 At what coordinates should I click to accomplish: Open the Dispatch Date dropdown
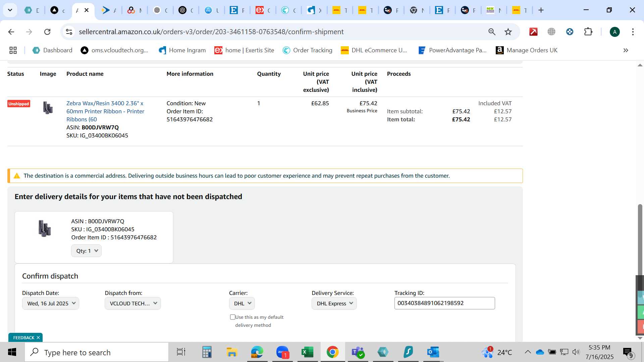pyautogui.click(x=51, y=303)
